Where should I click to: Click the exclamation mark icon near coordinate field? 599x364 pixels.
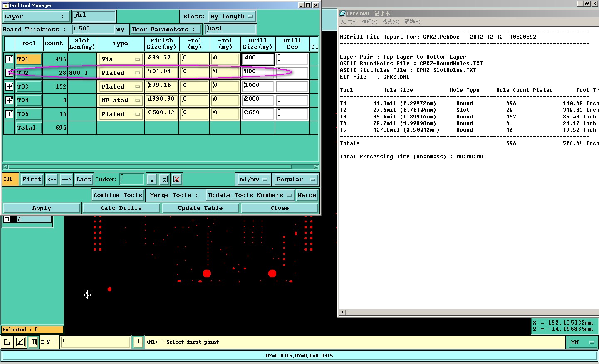point(138,342)
